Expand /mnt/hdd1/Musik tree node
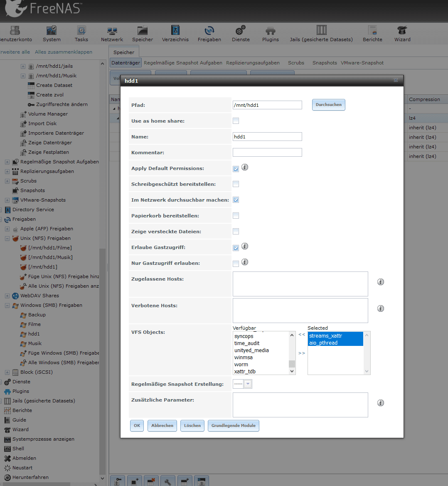 [23, 76]
